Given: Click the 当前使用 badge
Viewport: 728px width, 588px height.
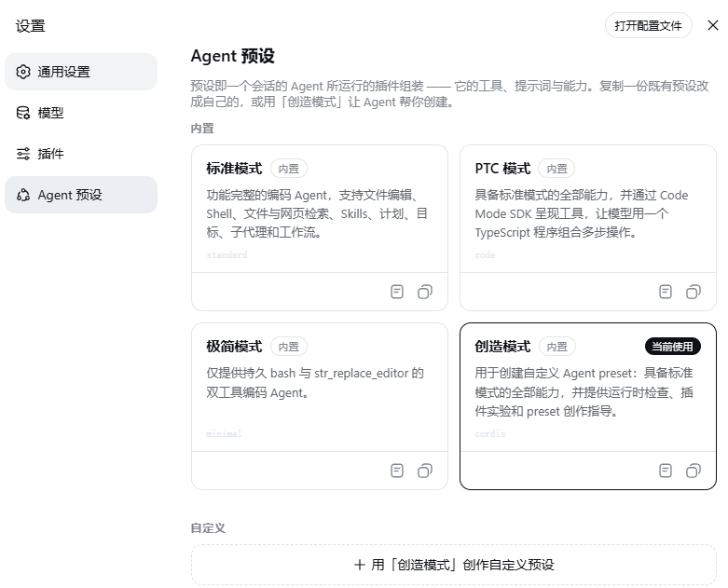Looking at the screenshot, I should point(673,347).
